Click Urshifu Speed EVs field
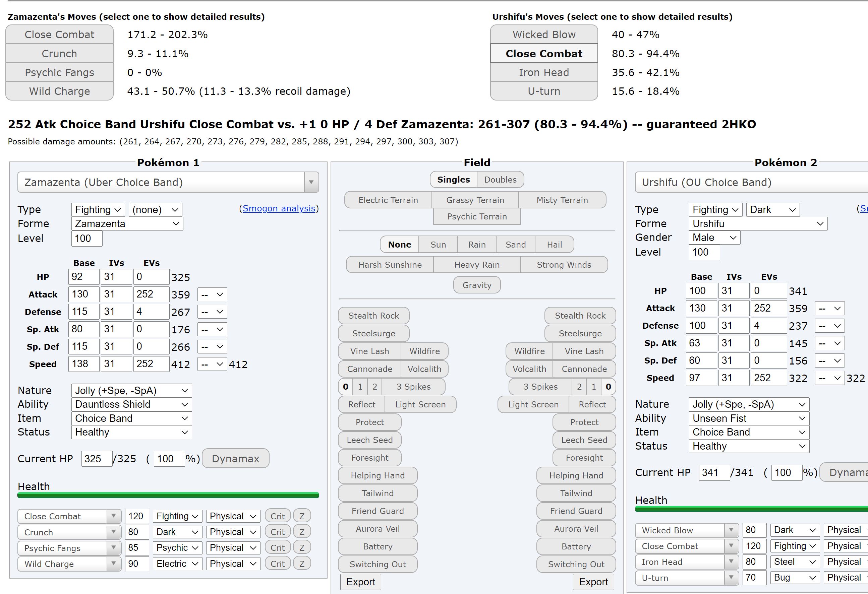 [769, 378]
